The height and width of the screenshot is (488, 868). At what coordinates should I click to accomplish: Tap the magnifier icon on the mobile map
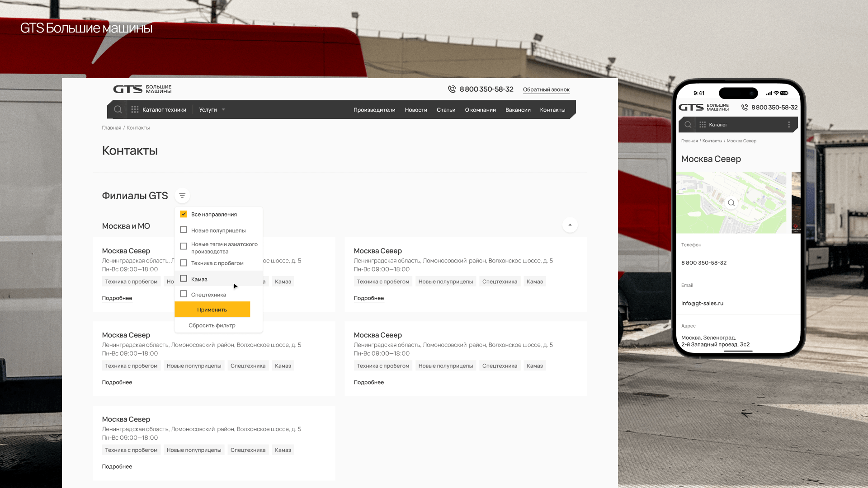click(731, 203)
